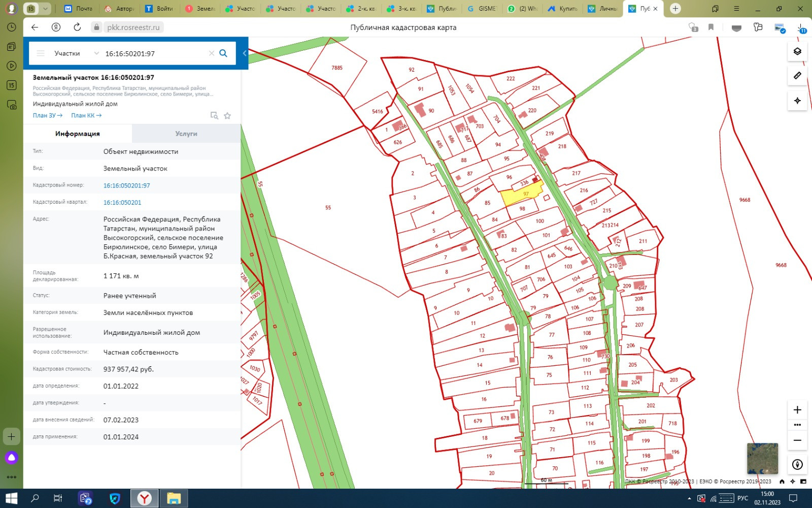This screenshot has height=508, width=812.
Task: Reset map orientation with compass button
Action: [797, 464]
